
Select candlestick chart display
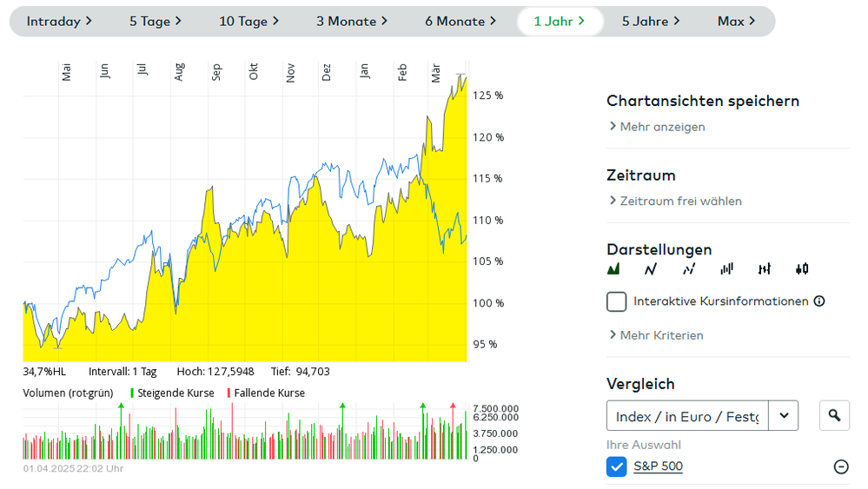[802, 269]
